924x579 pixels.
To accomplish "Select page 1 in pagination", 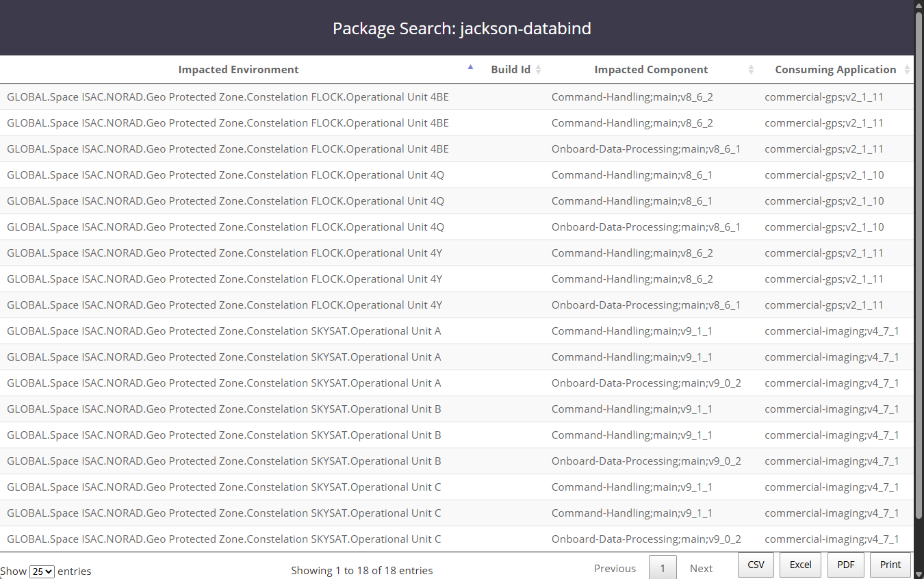I will coord(662,568).
